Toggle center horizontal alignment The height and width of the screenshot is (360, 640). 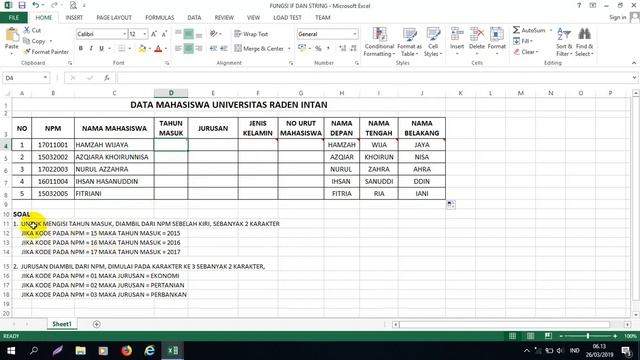[188, 49]
